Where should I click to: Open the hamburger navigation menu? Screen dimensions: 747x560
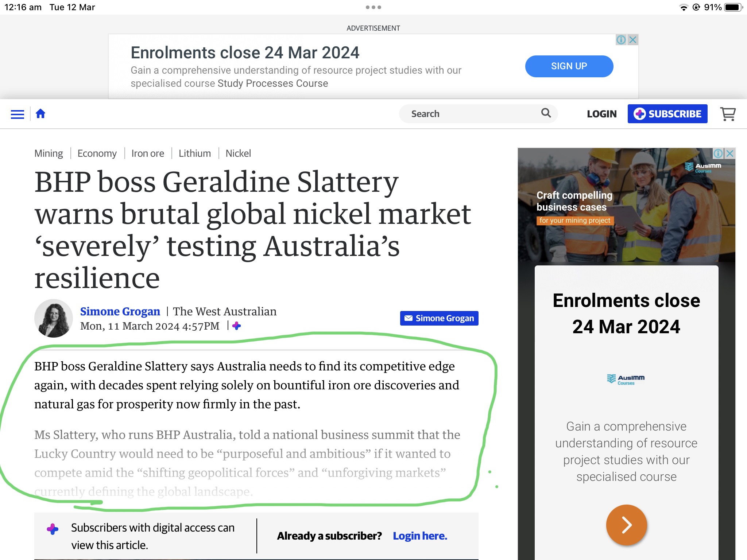pos(18,114)
